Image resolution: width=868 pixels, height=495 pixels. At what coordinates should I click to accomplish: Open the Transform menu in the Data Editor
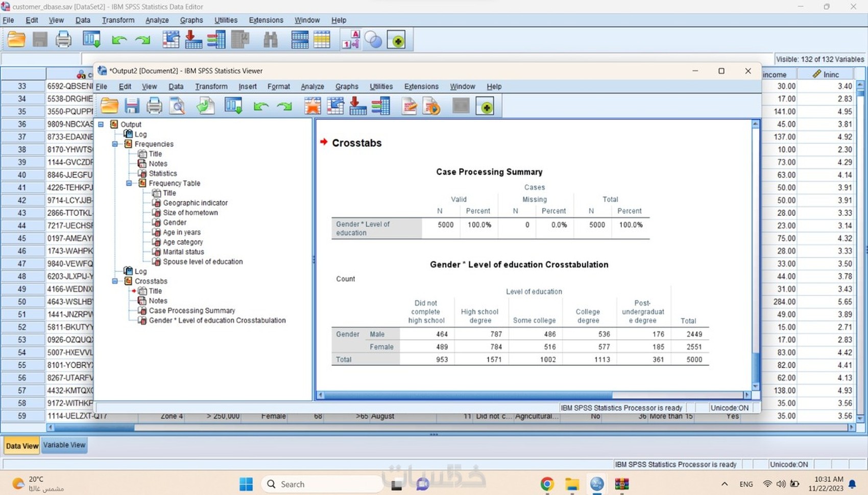pos(118,20)
